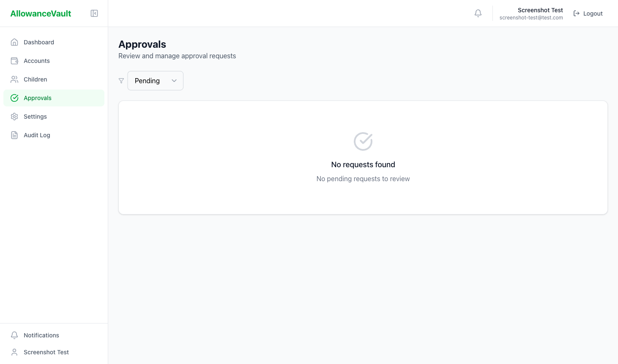Select Dashboard from the navigation menu
The width and height of the screenshot is (618, 364).
coord(39,42)
